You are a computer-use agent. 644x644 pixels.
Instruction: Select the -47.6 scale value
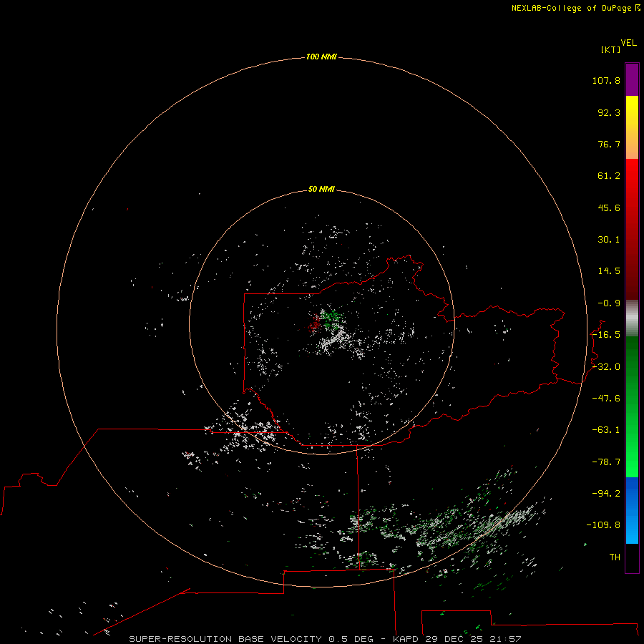606,399
